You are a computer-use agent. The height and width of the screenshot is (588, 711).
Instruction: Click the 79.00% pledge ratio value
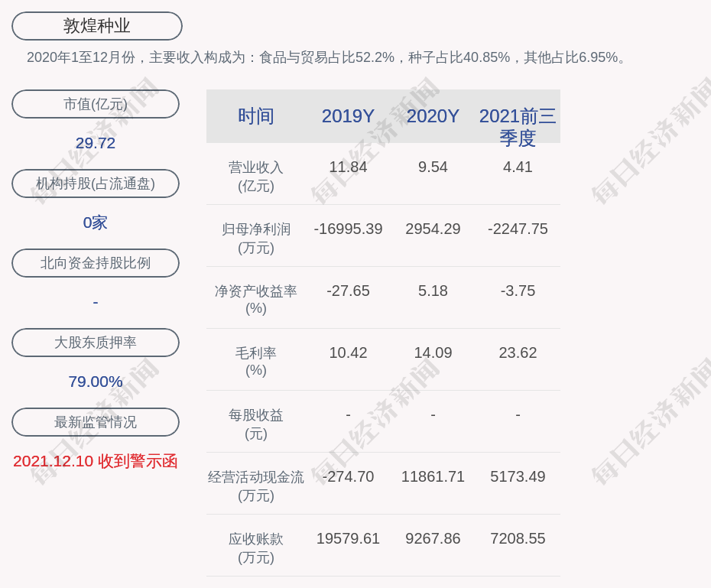pyautogui.click(x=96, y=382)
